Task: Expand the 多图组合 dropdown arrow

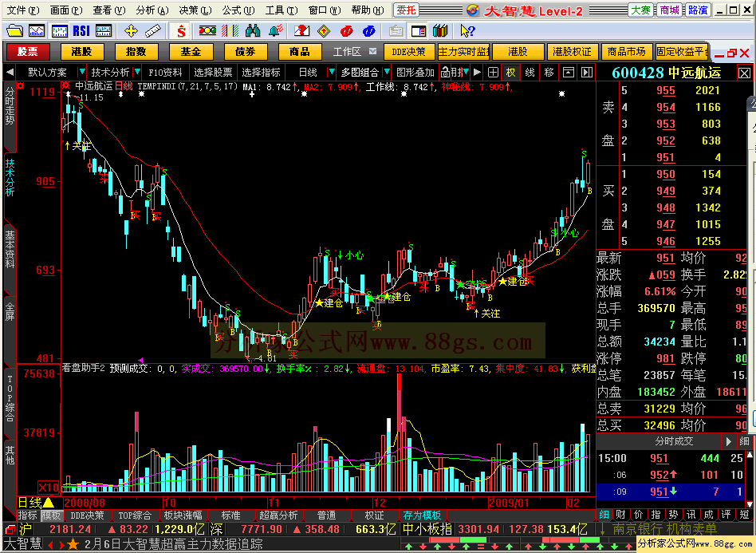Action: click(x=387, y=73)
